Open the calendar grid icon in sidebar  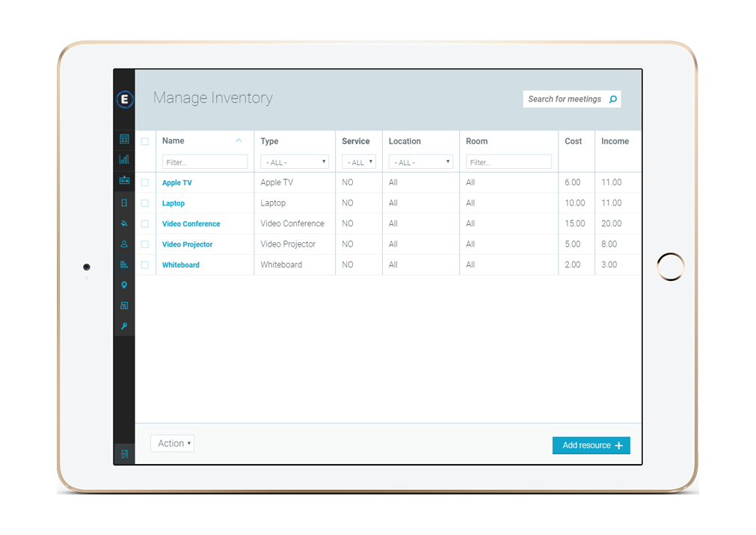pos(124,139)
